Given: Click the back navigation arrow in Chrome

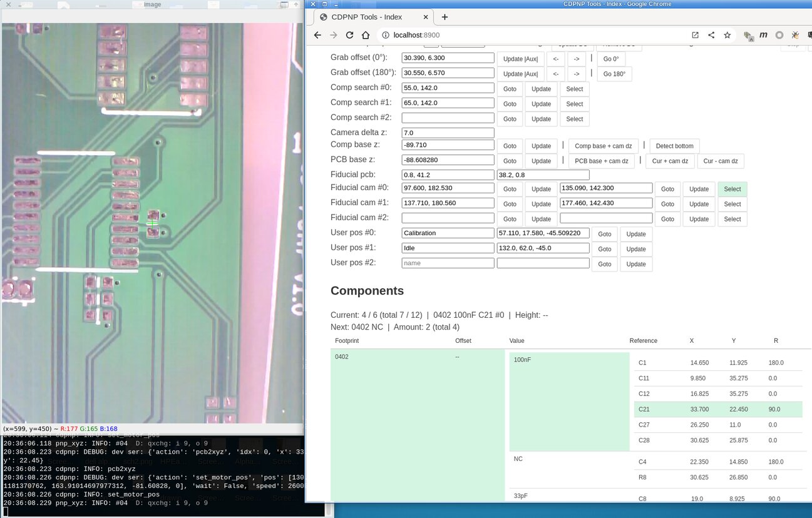Looking at the screenshot, I should coord(317,35).
